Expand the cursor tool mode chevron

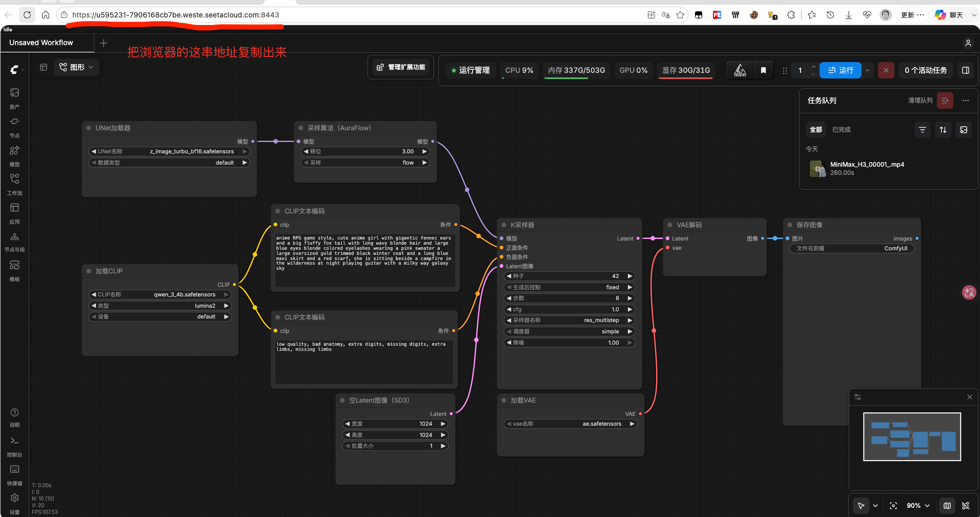point(875,506)
